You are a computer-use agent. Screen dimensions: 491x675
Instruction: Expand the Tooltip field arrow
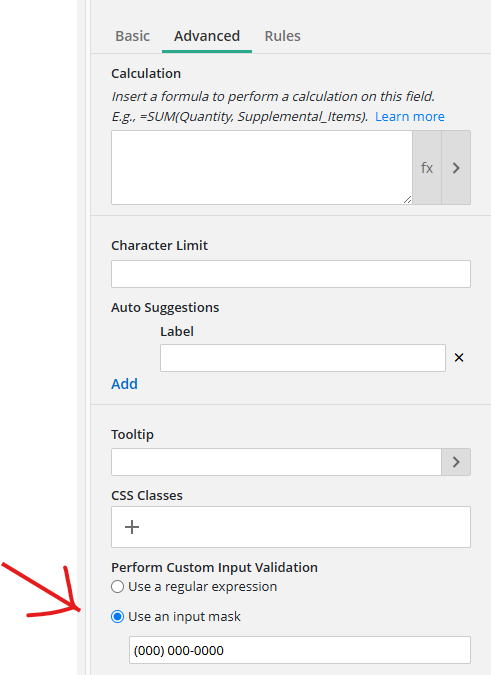[x=456, y=462]
